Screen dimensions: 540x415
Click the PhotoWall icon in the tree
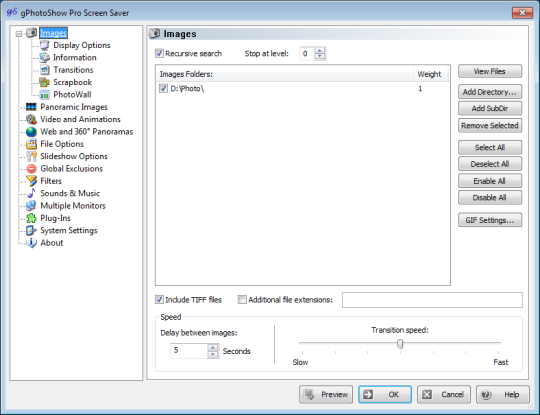tap(44, 95)
